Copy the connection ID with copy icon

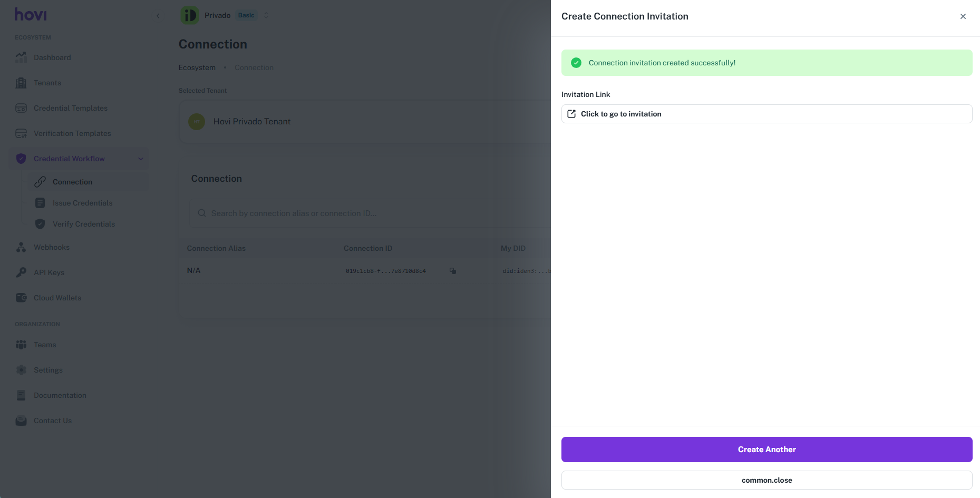tap(452, 271)
